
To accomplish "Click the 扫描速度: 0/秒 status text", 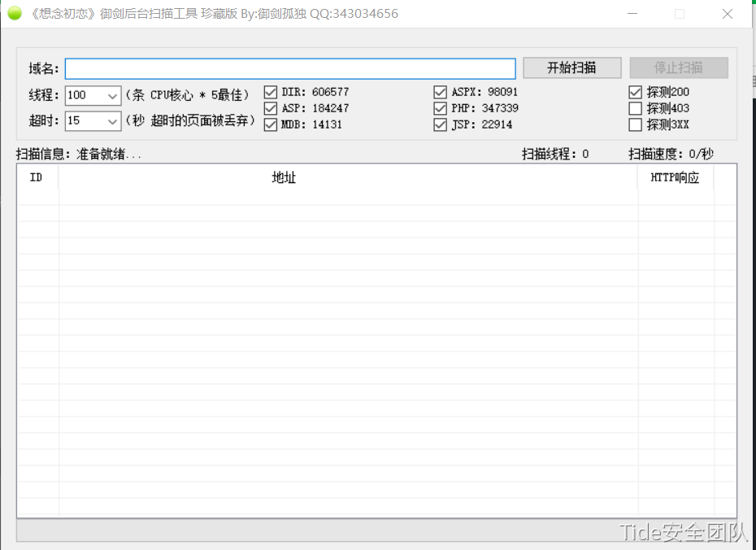I will tap(671, 154).
